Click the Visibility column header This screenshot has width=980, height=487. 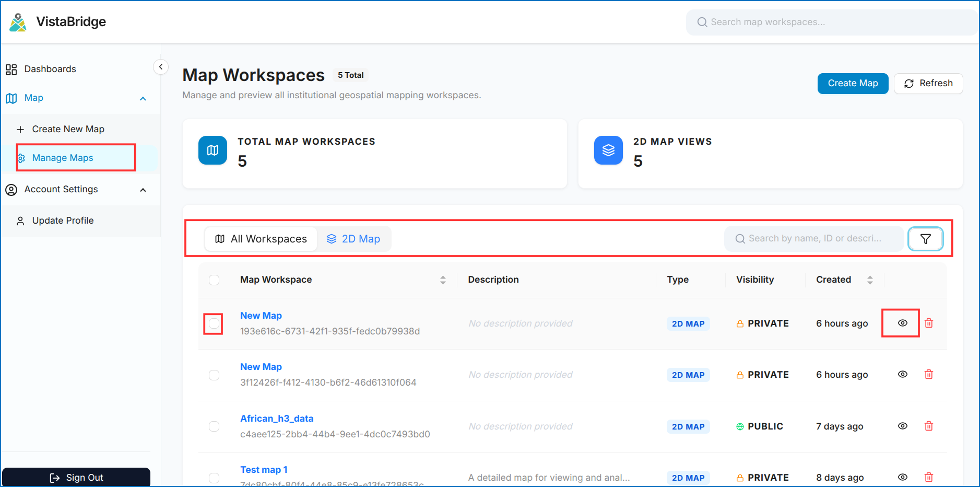tap(755, 280)
